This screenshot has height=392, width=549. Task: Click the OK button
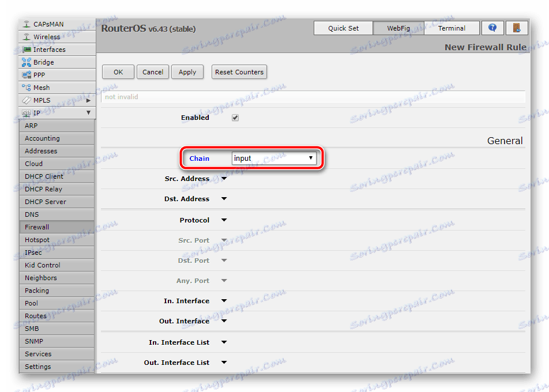click(118, 71)
